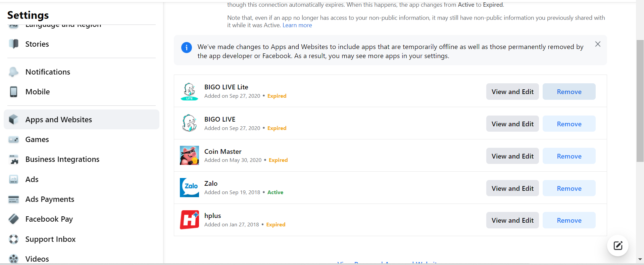
Task: Open Ads Payments settings
Action: pyautogui.click(x=82, y=199)
